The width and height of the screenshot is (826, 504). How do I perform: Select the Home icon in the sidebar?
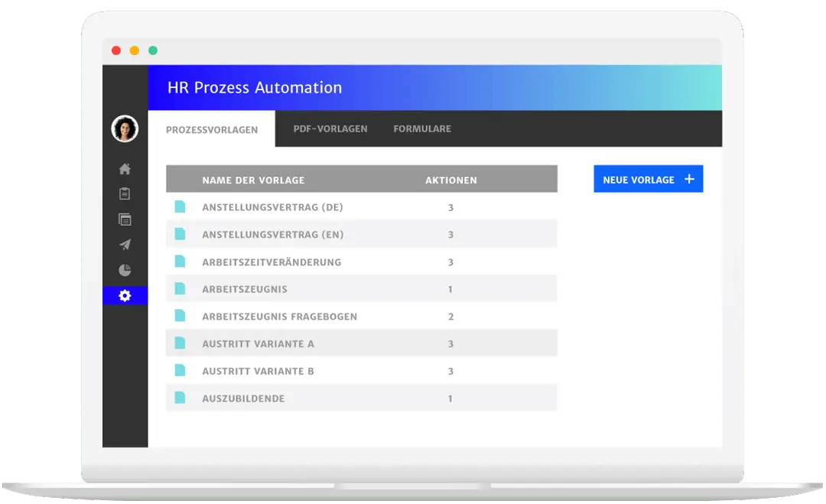(125, 168)
